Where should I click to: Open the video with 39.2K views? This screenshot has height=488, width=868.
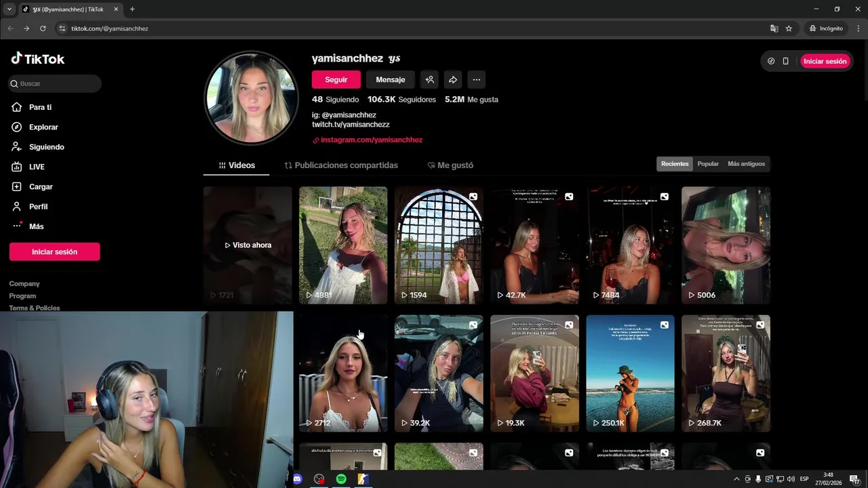click(x=439, y=373)
